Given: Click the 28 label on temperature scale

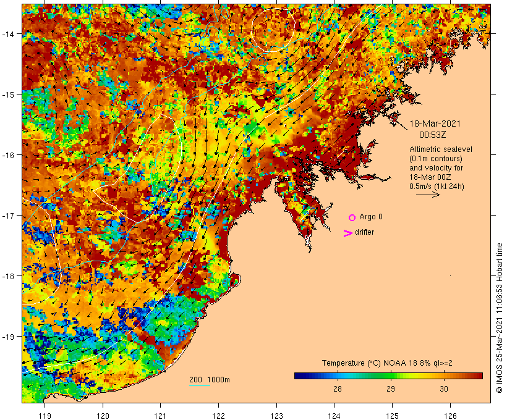Looking at the screenshot, I should point(337,388).
